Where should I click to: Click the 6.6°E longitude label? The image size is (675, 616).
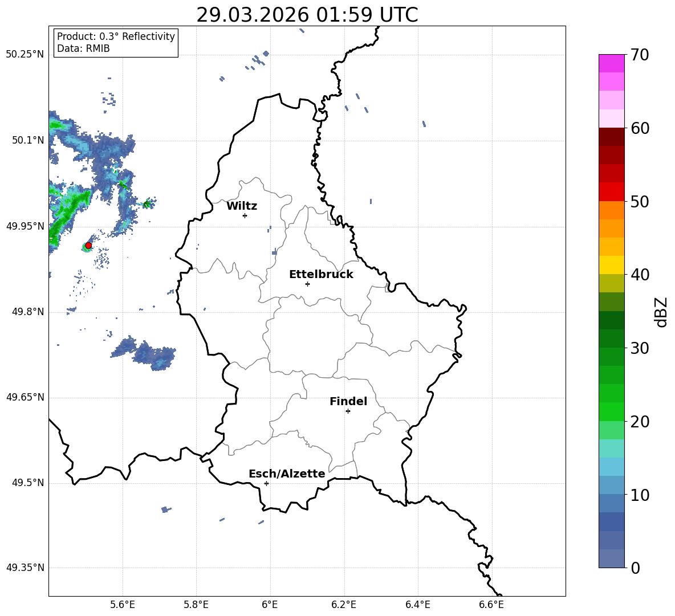pyautogui.click(x=491, y=605)
